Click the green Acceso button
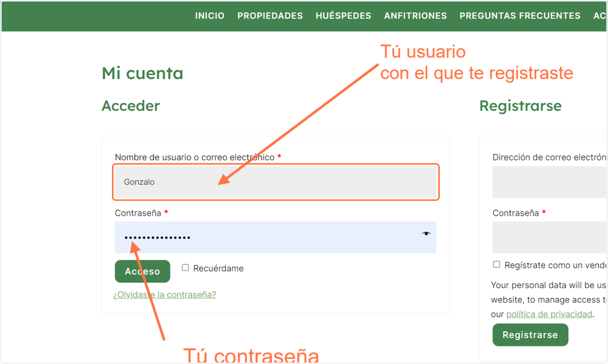Viewport: 608px width, 364px height. click(x=142, y=271)
